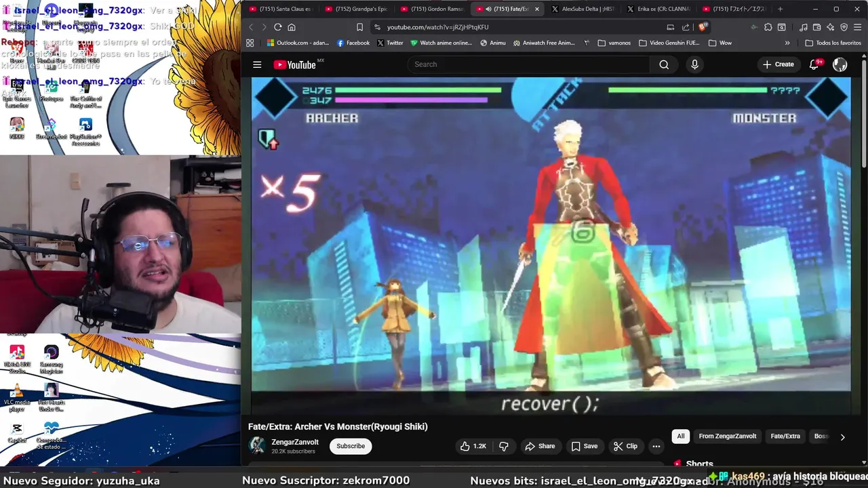
Task: Open the browser music note toolbar icon
Action: (804, 27)
